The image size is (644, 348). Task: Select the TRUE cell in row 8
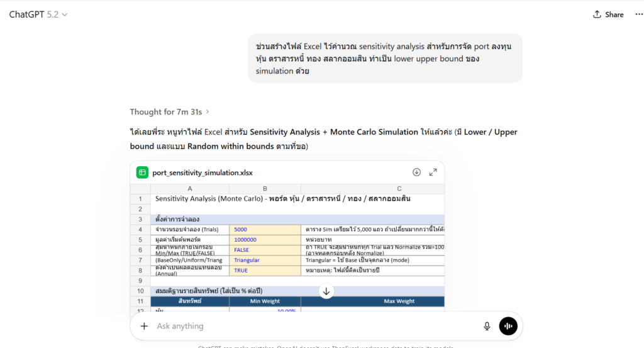click(265, 271)
